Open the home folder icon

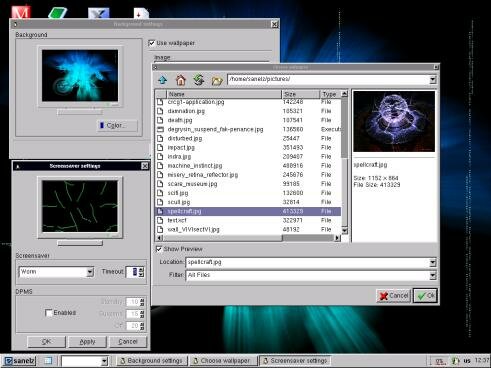coord(181,80)
